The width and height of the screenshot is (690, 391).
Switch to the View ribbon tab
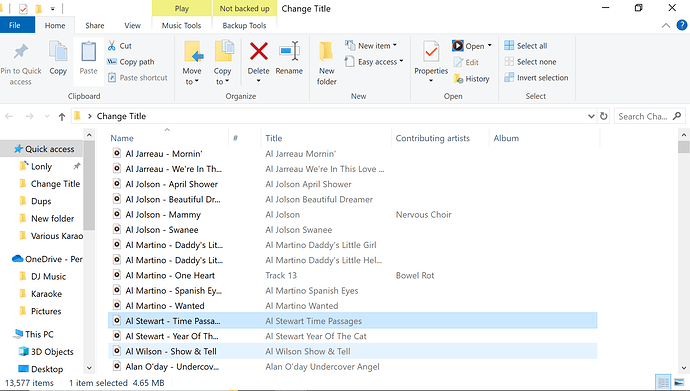[132, 26]
